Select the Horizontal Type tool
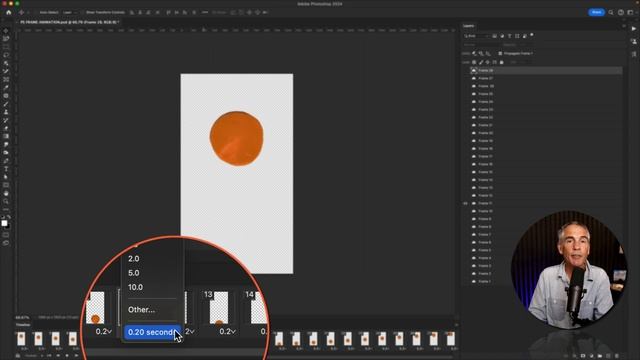Image resolution: width=640 pixels, height=360 pixels. coord(6,169)
